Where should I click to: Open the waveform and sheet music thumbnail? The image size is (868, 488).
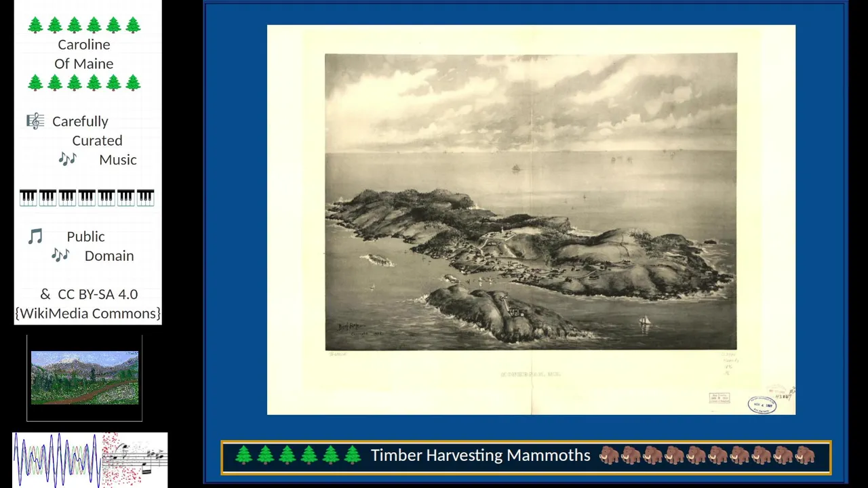90,460
